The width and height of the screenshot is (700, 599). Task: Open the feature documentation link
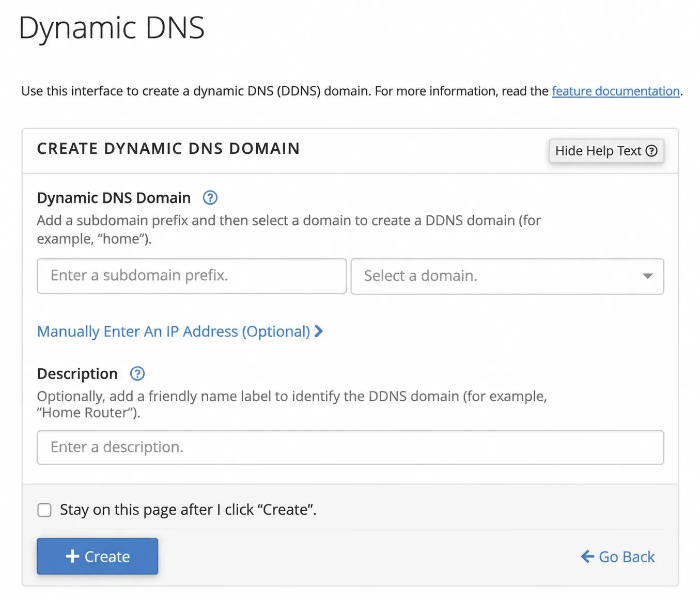pyautogui.click(x=616, y=91)
